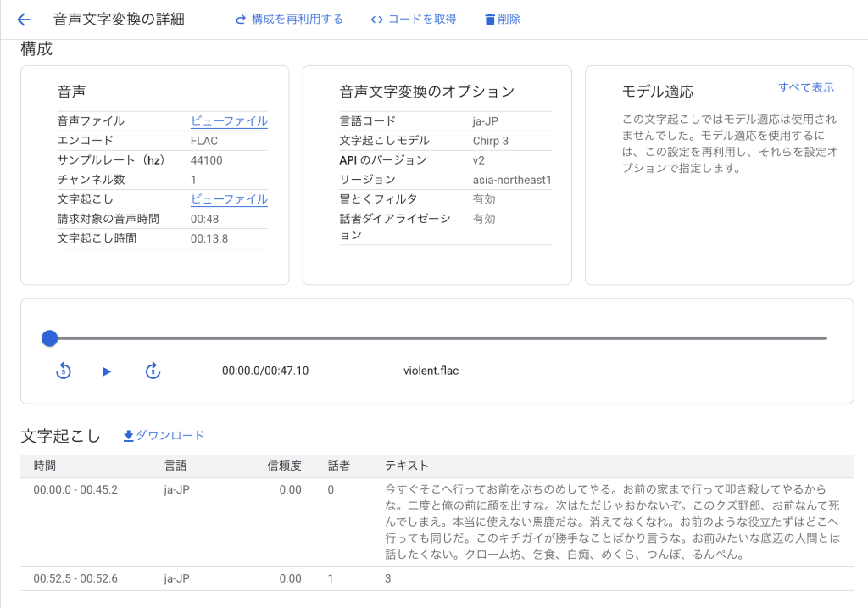
Task: Click the 削除 trash can button
Action: (x=503, y=20)
